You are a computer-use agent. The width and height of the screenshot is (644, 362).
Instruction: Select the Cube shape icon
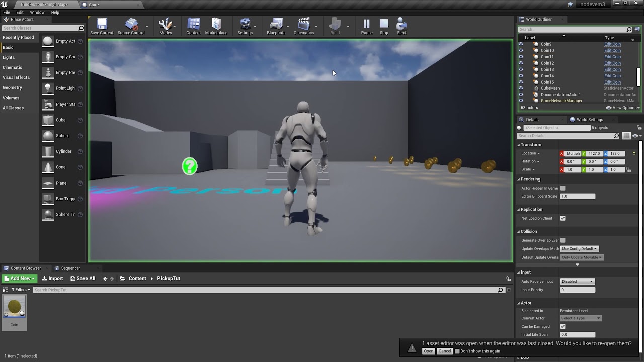click(48, 120)
